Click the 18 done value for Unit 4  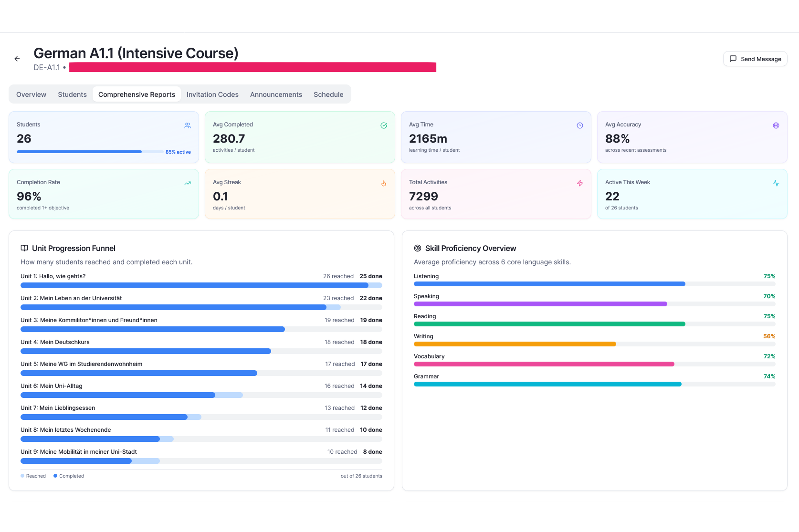coord(371,342)
